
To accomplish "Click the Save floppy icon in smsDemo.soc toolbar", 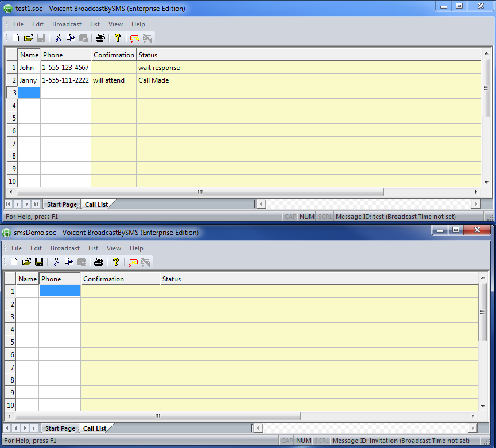I will pyautogui.click(x=39, y=262).
